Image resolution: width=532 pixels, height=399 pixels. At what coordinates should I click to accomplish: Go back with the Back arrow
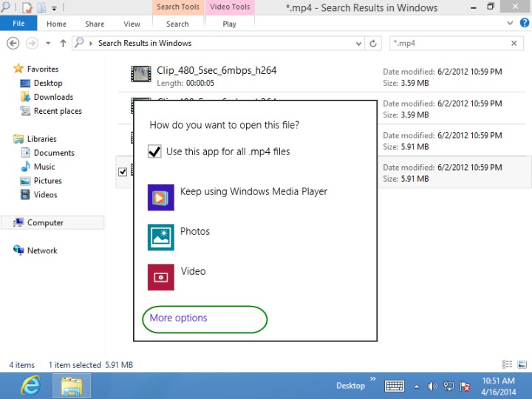tap(13, 44)
